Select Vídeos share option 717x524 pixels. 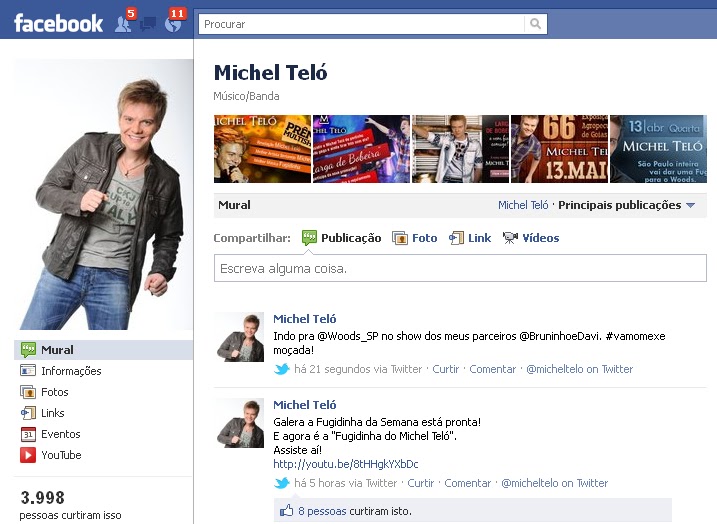click(540, 238)
